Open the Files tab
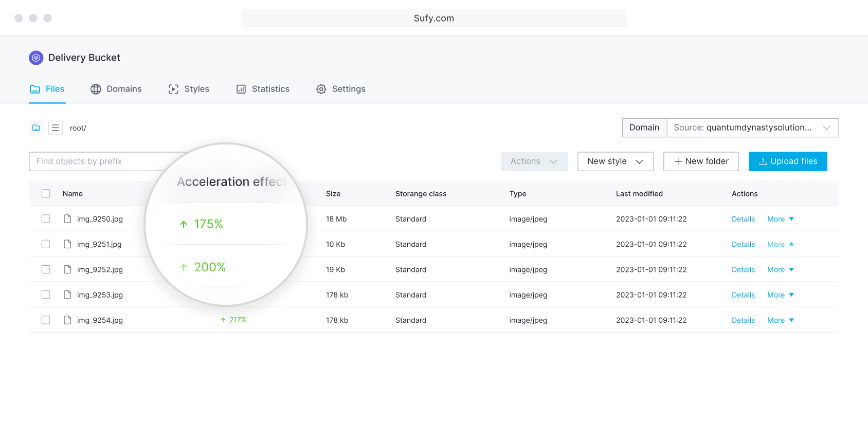868x440 pixels. (47, 89)
